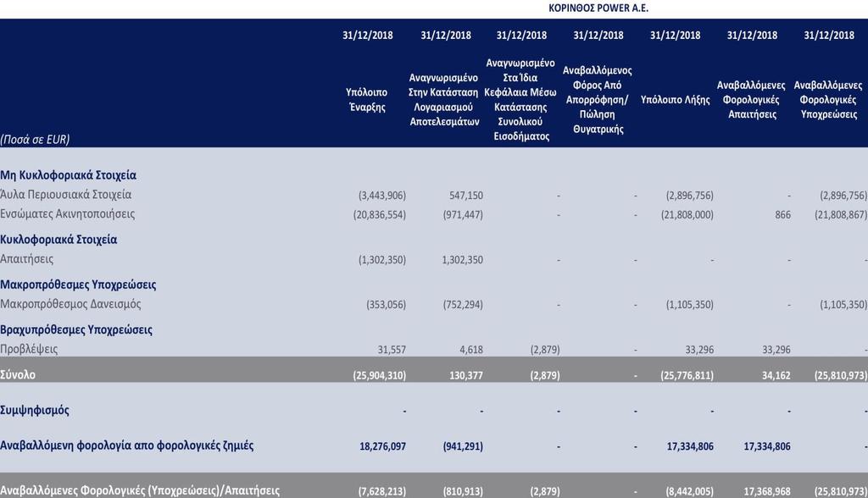Viewport: 868px width, 498px height.
Task: Click the total (25,776,811)
Action: (687, 375)
